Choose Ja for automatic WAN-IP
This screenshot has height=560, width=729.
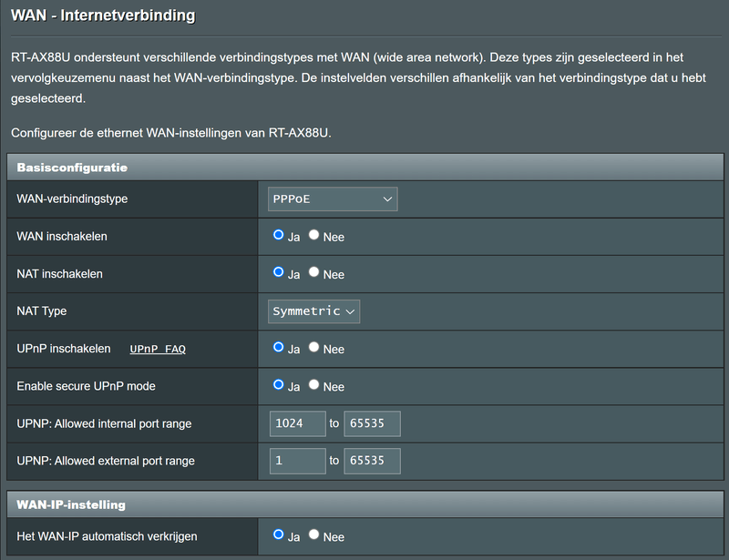click(279, 535)
